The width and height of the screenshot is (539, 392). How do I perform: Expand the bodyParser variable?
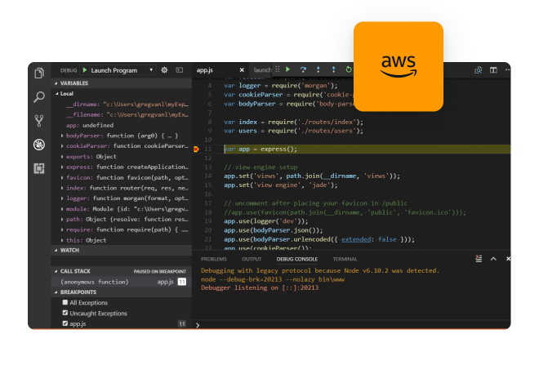63,136
